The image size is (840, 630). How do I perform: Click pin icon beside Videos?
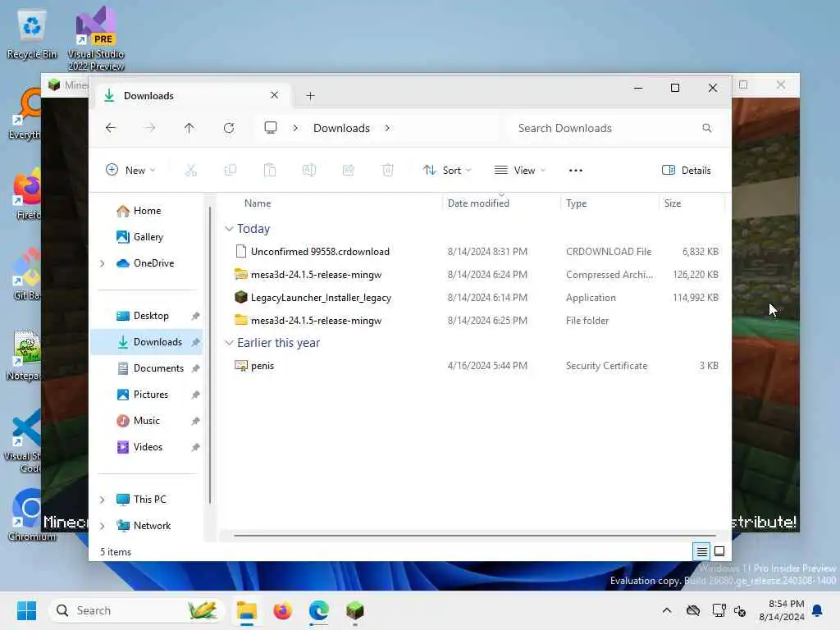[195, 447]
